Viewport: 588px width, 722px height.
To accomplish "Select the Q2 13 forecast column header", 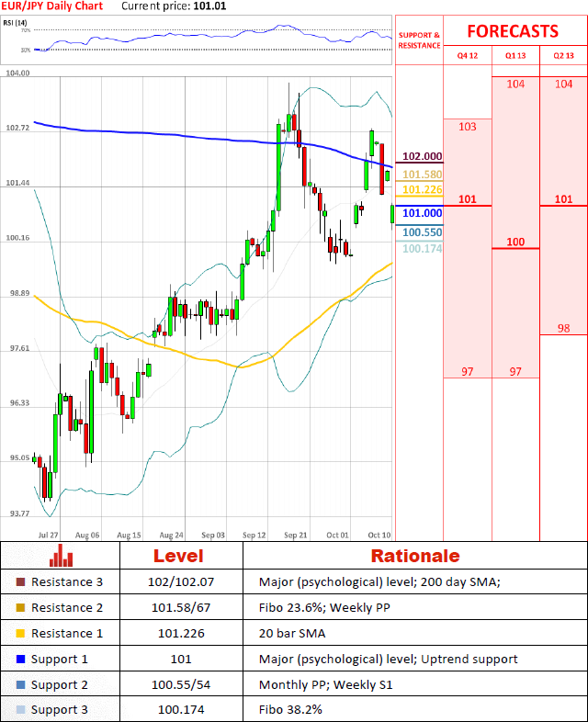I will 563,55.
